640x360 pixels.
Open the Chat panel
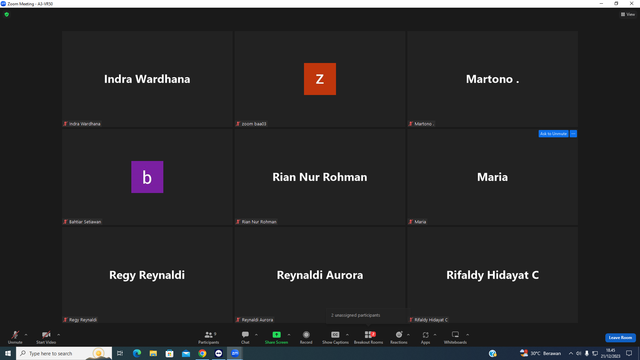point(245,337)
